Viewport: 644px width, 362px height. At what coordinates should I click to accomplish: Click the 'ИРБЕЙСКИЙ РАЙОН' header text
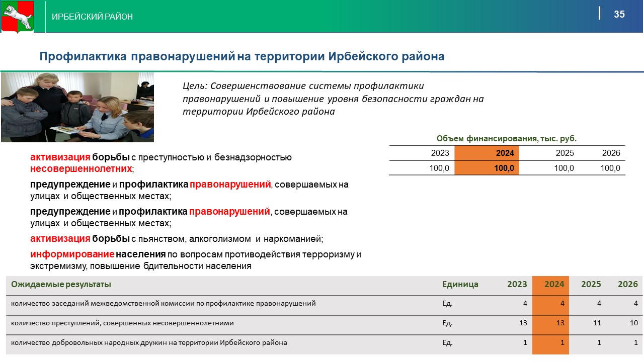93,17
